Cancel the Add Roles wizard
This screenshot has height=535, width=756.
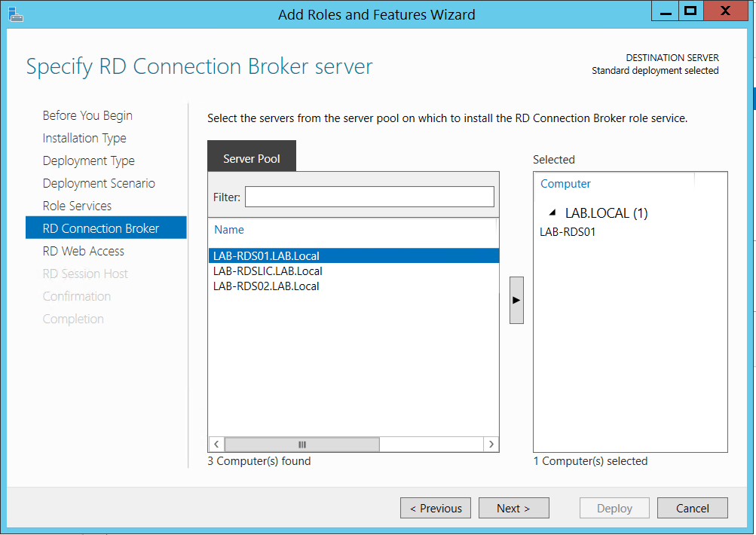(x=692, y=508)
